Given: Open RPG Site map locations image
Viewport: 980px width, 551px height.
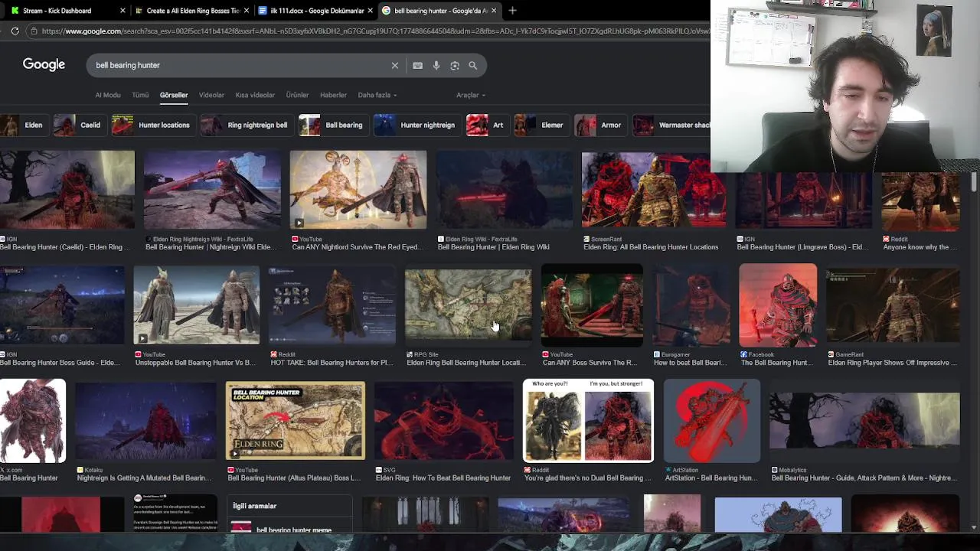Looking at the screenshot, I should (x=468, y=305).
